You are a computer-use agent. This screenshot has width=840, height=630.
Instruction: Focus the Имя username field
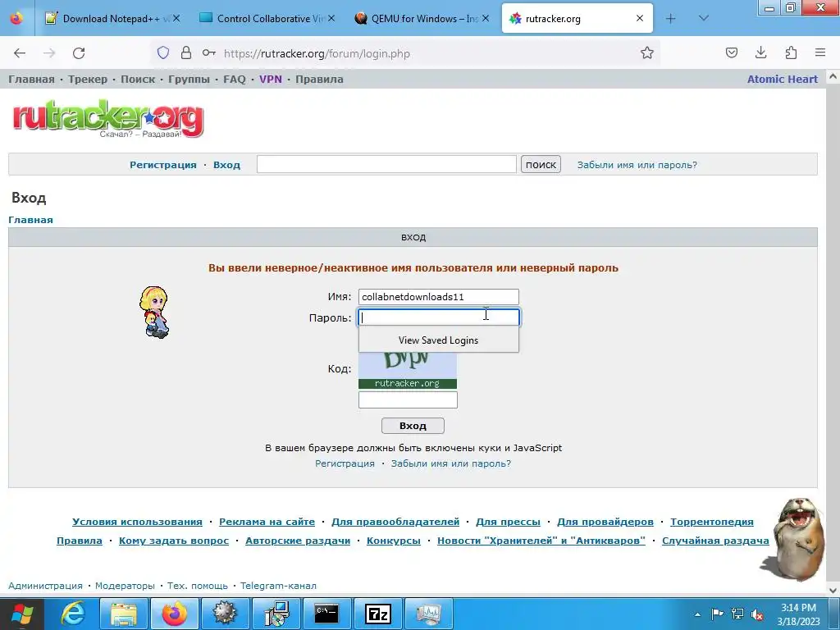[x=438, y=297]
